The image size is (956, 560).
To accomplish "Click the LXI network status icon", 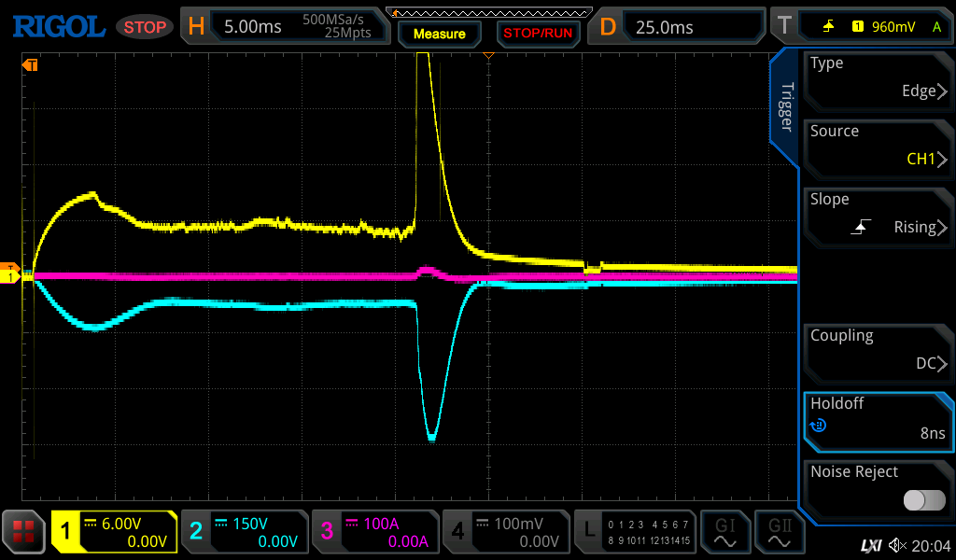I will 870,545.
